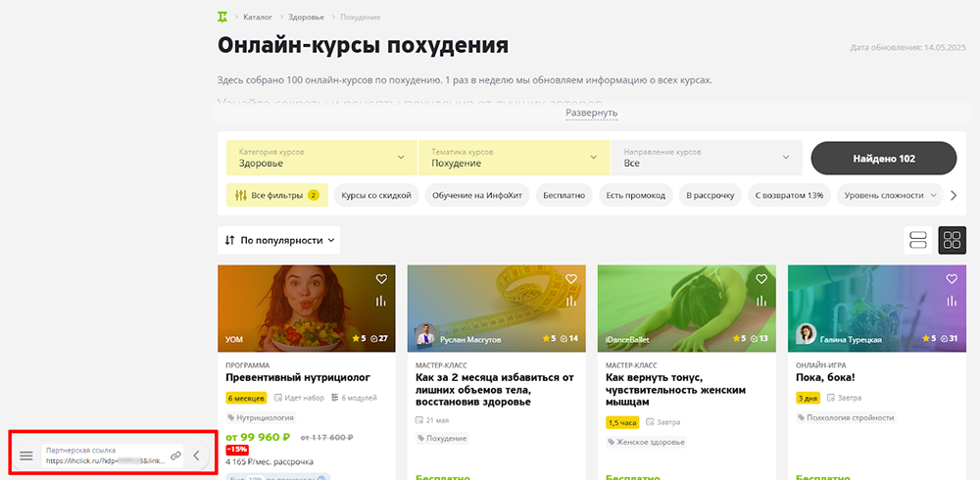Viewport: 980px width, 480px height.
Task: Click Галина Турецкая author avatar
Action: pyautogui.click(x=807, y=334)
